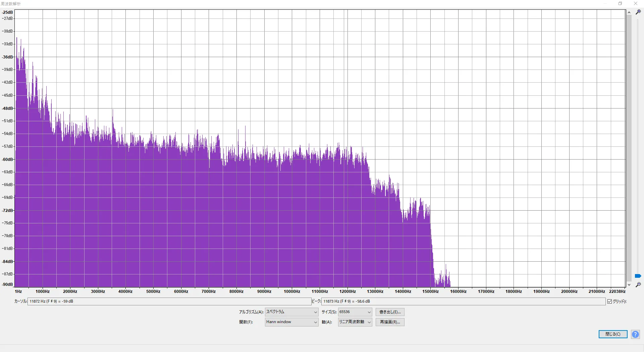Expand the size dropdown showing 65536
Screen dimensions: 644x352
click(355, 312)
